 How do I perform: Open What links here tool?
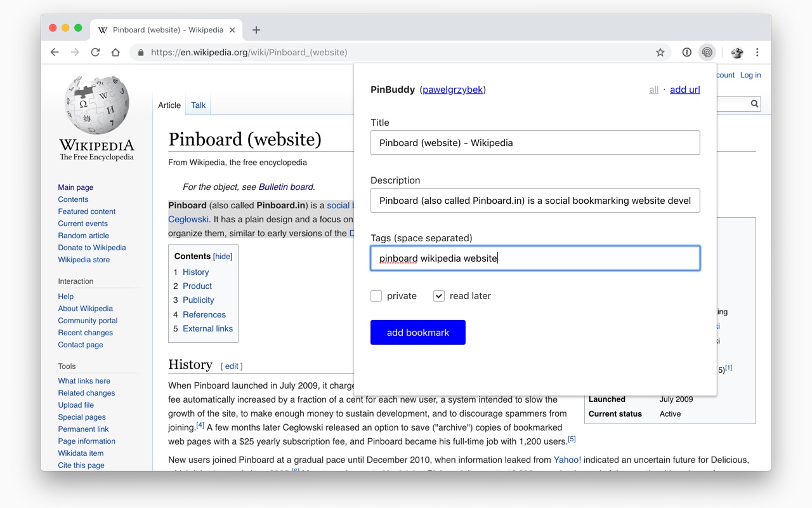[x=84, y=381]
